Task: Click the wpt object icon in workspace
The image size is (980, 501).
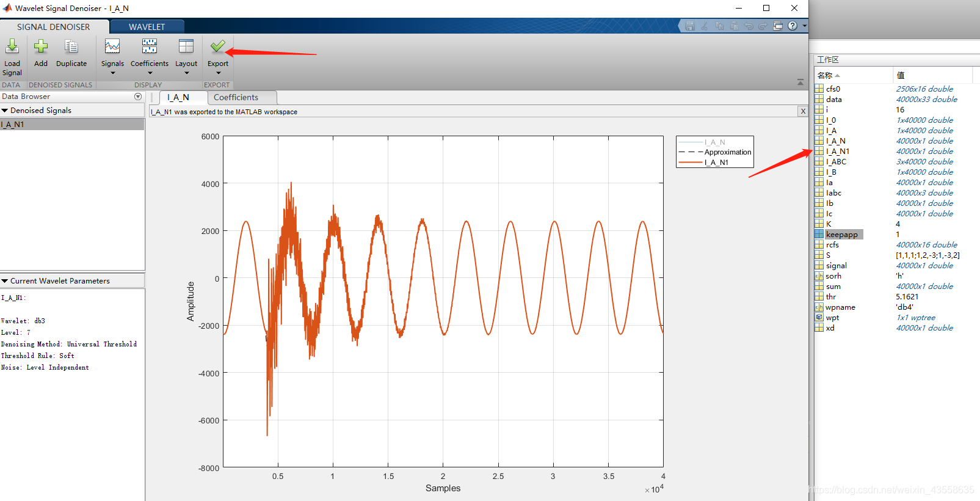Action: tap(819, 318)
